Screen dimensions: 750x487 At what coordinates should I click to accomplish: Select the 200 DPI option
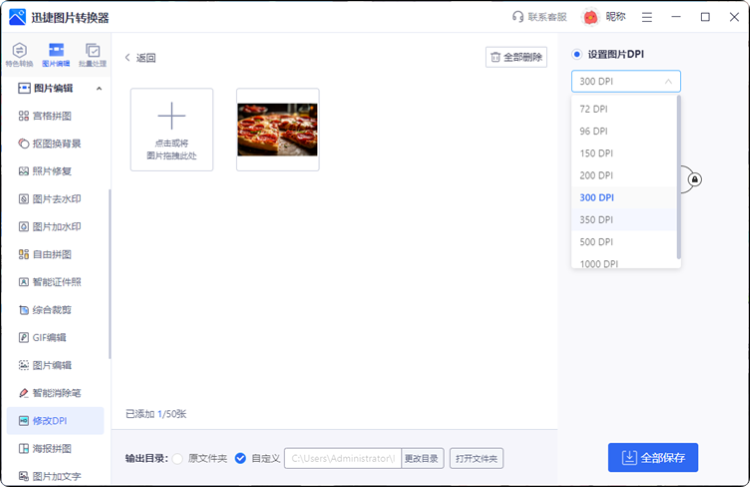[624, 176]
